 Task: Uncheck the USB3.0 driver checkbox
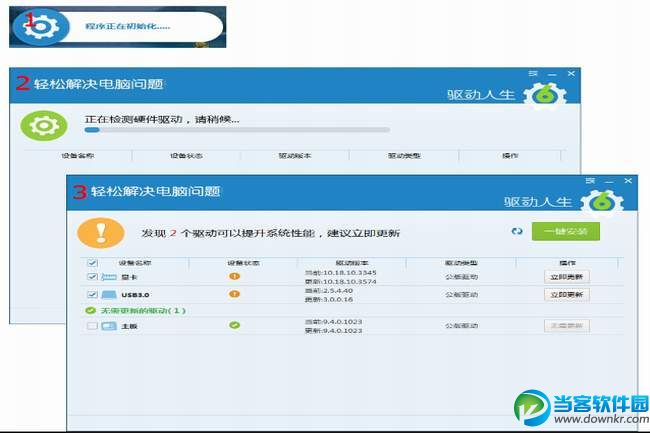[x=92, y=295]
